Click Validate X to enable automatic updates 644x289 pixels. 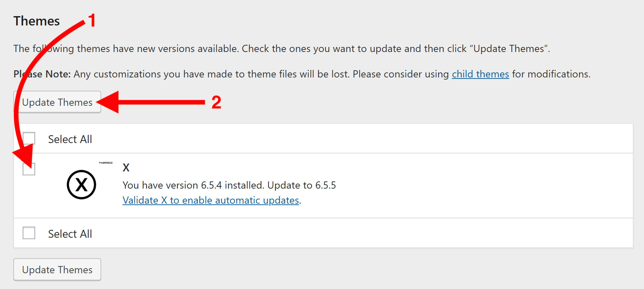coord(210,200)
